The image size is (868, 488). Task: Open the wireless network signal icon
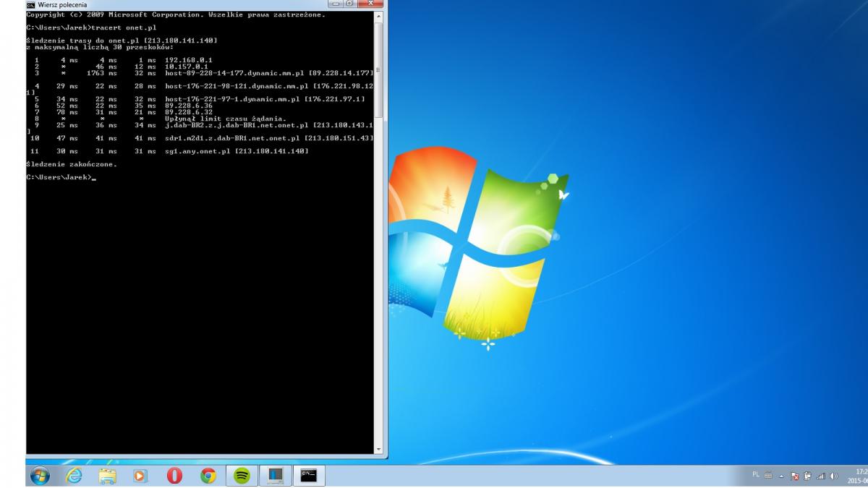point(820,476)
